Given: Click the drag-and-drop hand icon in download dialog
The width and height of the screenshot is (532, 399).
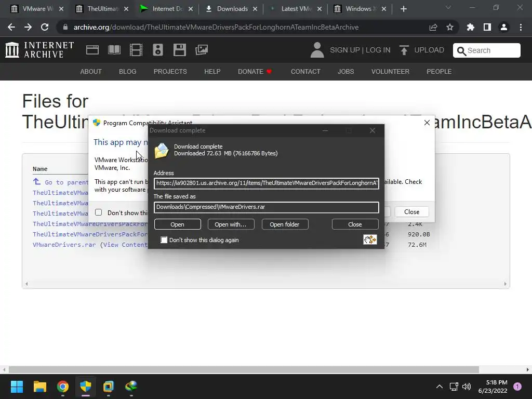Looking at the screenshot, I should point(370,240).
